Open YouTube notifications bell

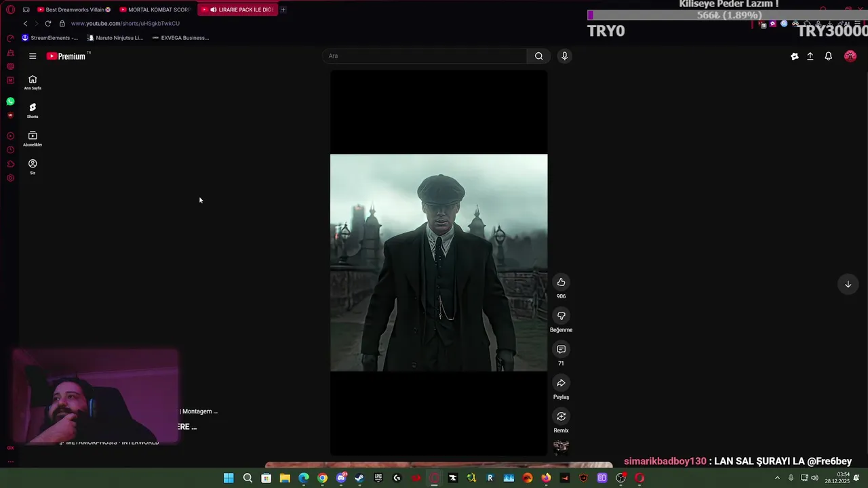[x=828, y=56]
